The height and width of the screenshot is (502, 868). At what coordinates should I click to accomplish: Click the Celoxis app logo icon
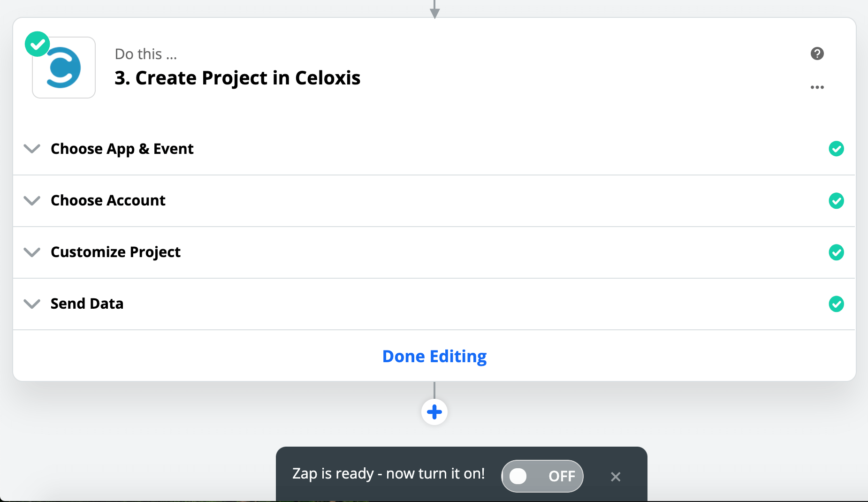(64, 68)
